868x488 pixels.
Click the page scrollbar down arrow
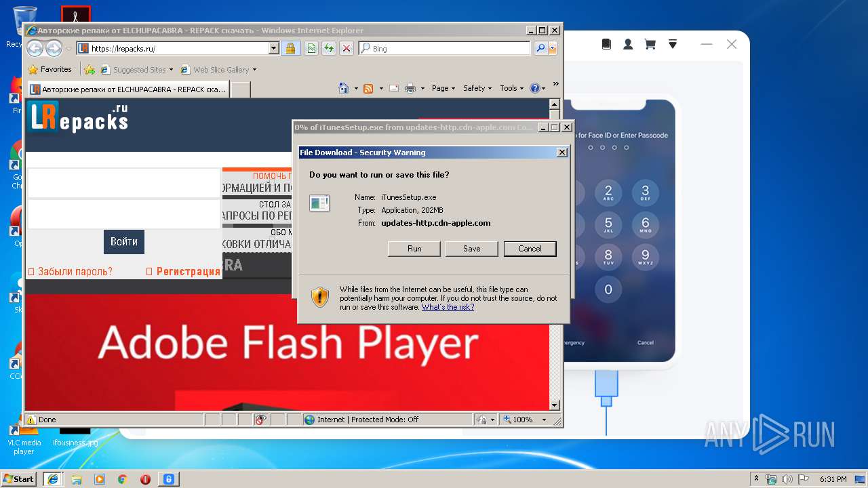tap(554, 405)
